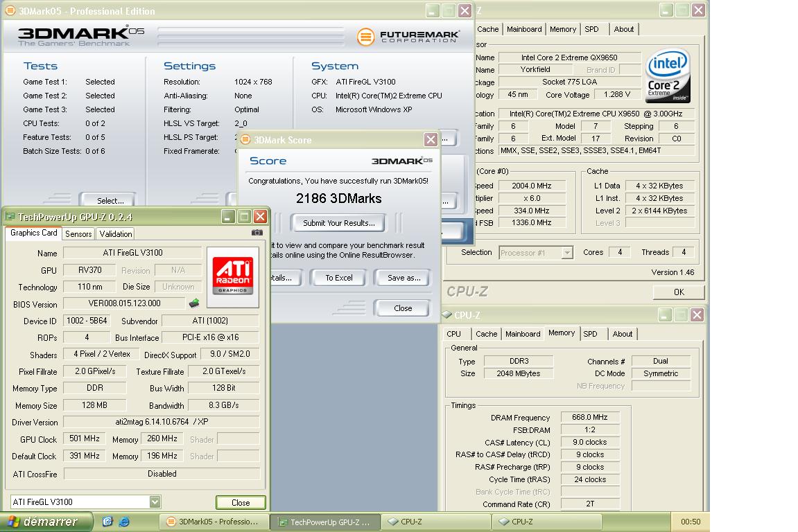
Task: Click the lower CPU-Z window title icon
Action: [x=446, y=314]
